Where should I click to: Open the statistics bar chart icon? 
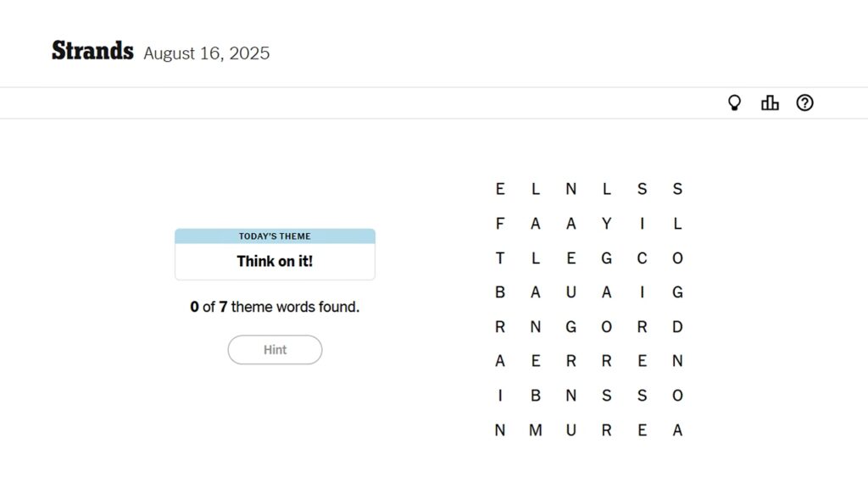click(x=770, y=103)
